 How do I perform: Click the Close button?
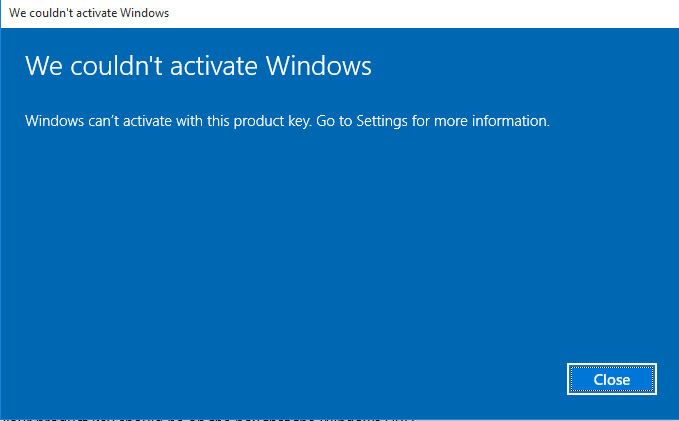coord(611,380)
